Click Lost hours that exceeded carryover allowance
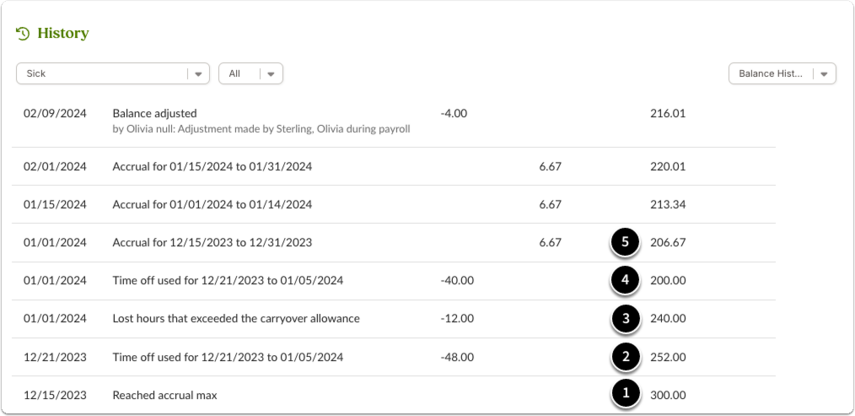 click(x=236, y=318)
